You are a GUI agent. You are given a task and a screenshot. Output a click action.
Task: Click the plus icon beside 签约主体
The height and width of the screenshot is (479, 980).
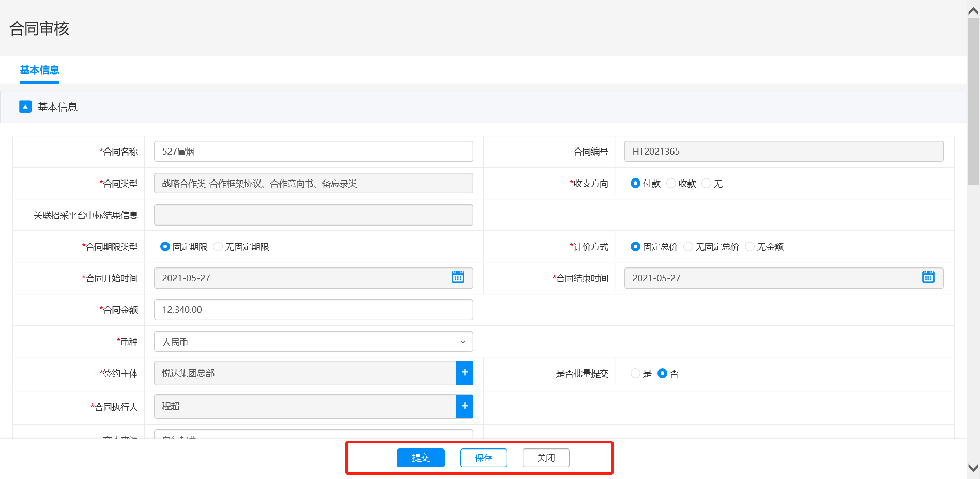point(464,373)
